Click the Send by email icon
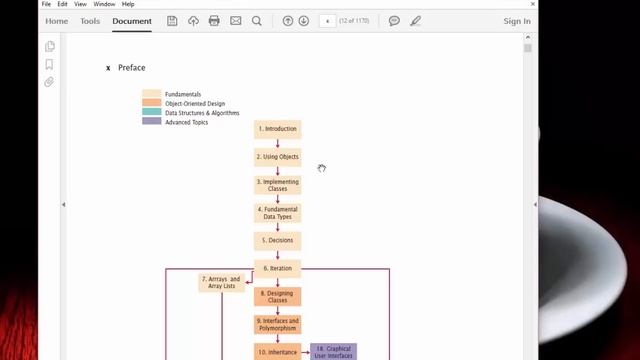640x360 pixels. (236, 21)
